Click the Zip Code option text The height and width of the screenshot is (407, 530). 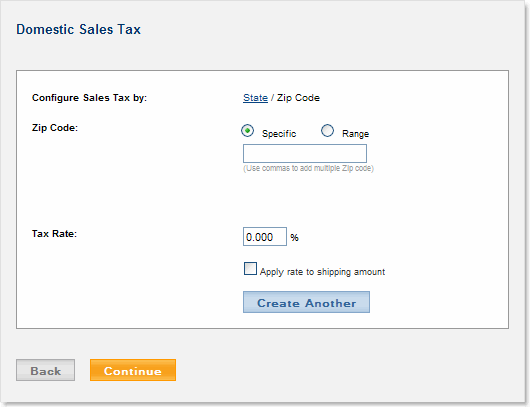tap(298, 98)
